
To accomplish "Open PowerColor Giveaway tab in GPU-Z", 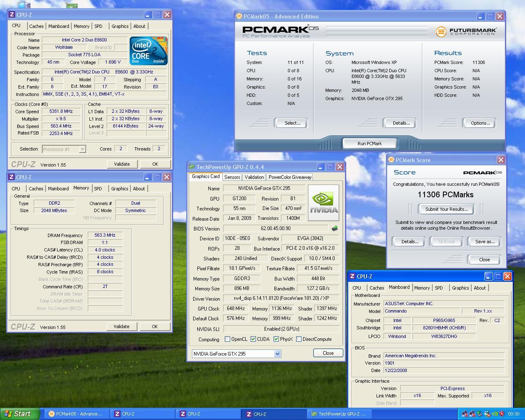I will pos(290,177).
